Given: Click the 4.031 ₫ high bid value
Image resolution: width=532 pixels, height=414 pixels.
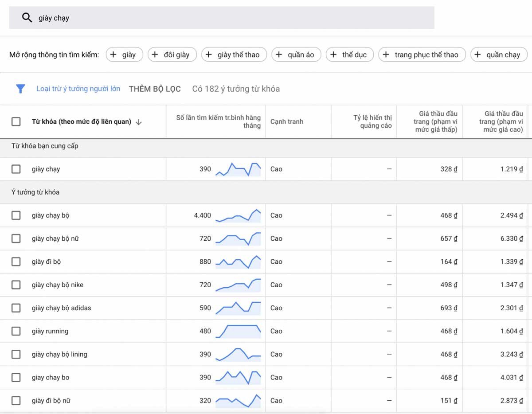Looking at the screenshot, I should [512, 377].
